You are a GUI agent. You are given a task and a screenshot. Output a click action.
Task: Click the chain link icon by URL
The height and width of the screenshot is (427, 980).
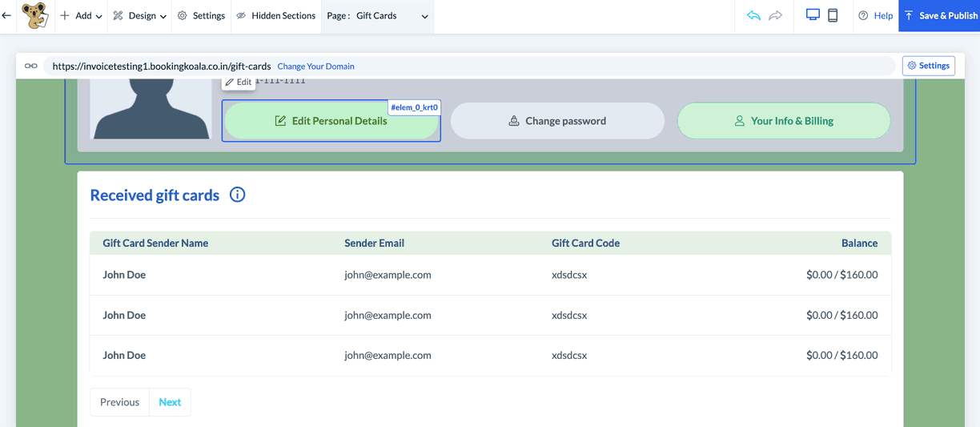pyautogui.click(x=31, y=66)
